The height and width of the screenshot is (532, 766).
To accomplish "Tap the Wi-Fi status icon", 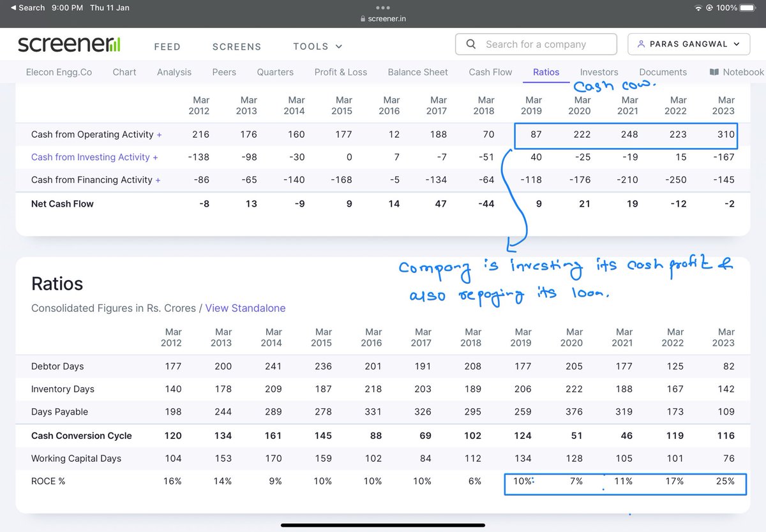I will click(x=699, y=8).
